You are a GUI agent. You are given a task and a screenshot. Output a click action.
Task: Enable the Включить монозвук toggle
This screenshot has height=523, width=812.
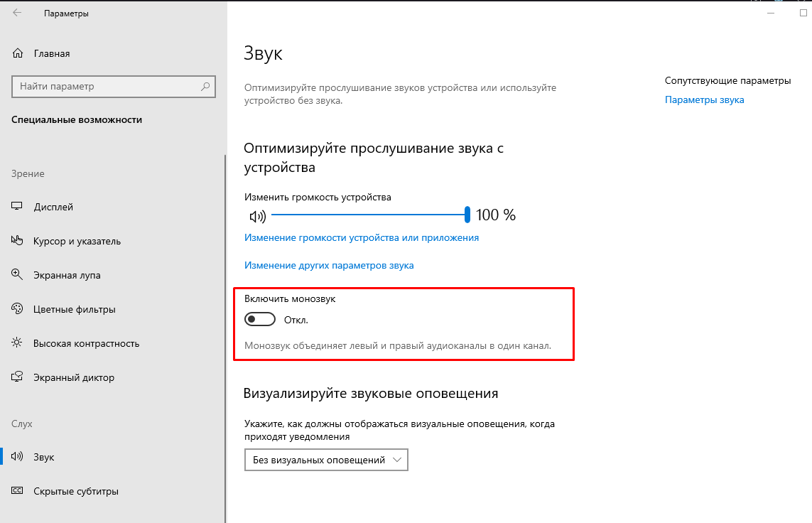click(259, 320)
